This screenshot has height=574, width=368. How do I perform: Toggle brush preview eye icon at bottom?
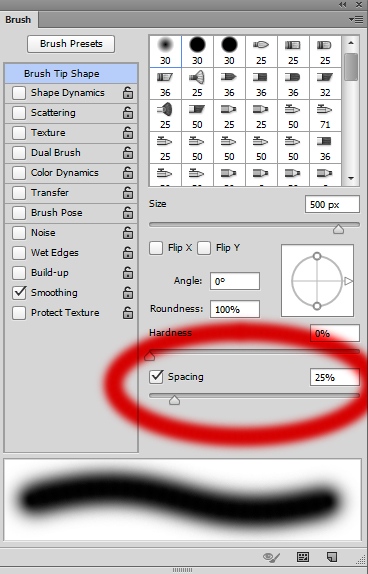(271, 557)
